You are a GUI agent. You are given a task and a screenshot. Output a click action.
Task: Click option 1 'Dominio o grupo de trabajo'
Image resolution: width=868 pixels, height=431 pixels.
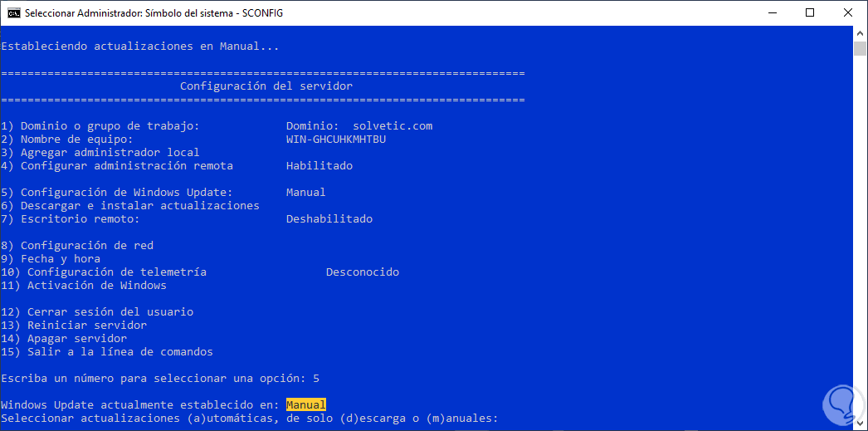(100, 126)
